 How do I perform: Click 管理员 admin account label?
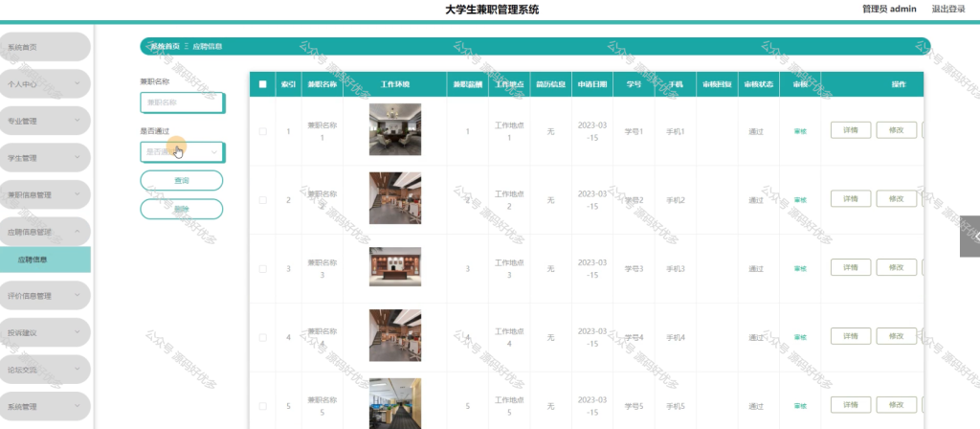889,9
